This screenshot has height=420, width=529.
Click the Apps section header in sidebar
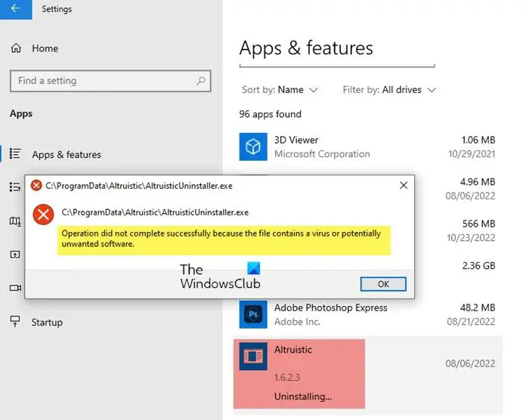pyautogui.click(x=21, y=113)
